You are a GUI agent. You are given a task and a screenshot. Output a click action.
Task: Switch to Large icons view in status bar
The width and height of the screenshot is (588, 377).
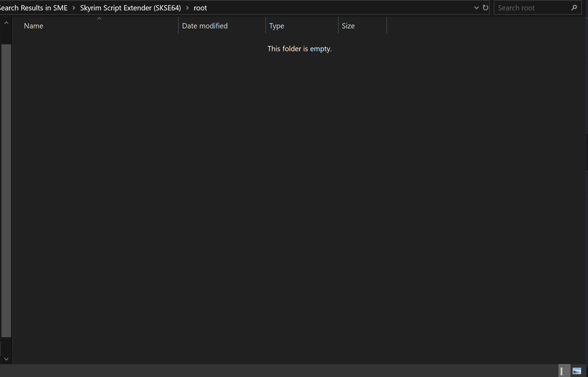click(577, 371)
